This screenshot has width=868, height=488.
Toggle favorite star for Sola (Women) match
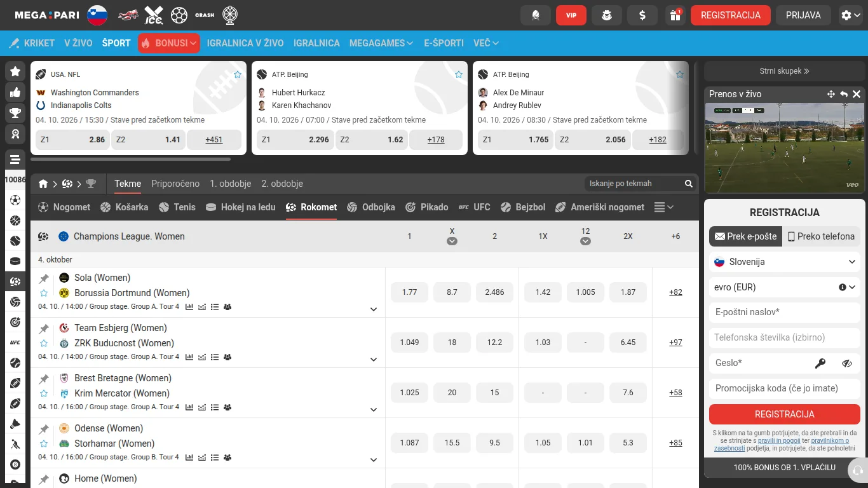click(44, 293)
